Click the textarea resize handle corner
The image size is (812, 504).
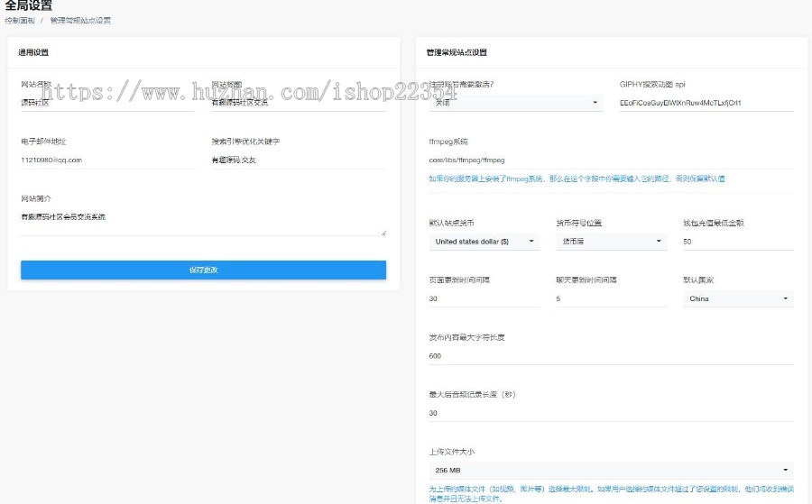coord(383,234)
